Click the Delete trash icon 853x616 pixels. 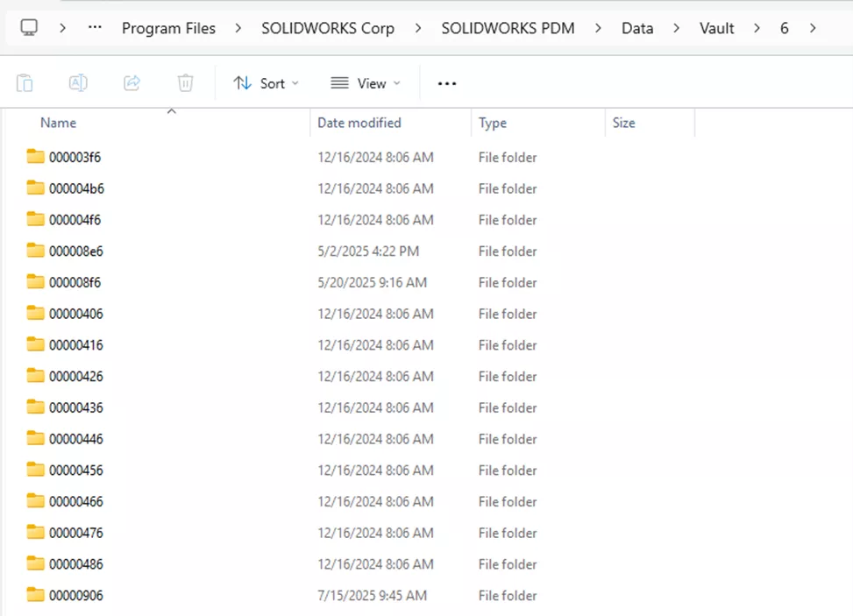pos(185,82)
